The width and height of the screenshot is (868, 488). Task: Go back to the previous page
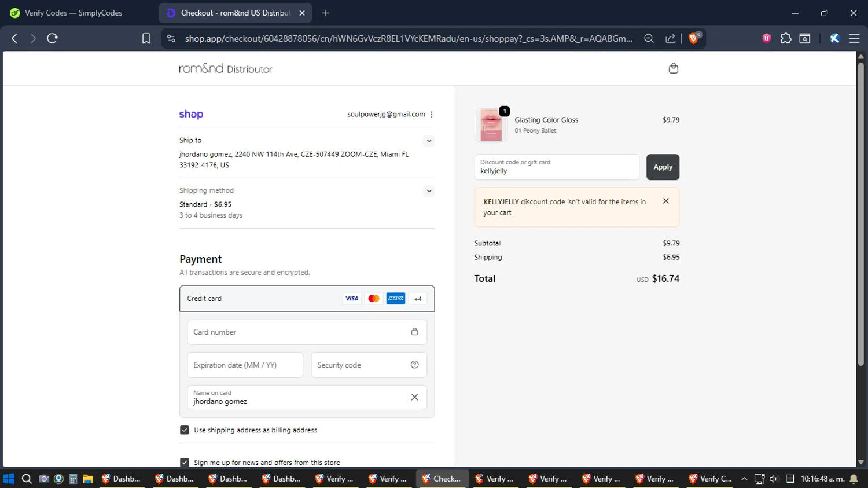14,38
